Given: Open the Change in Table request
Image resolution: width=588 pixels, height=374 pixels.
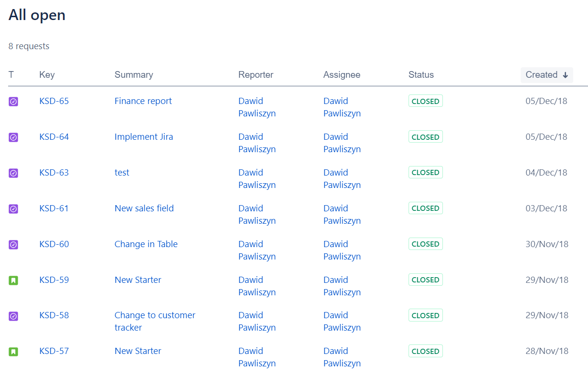Looking at the screenshot, I should click(x=146, y=244).
